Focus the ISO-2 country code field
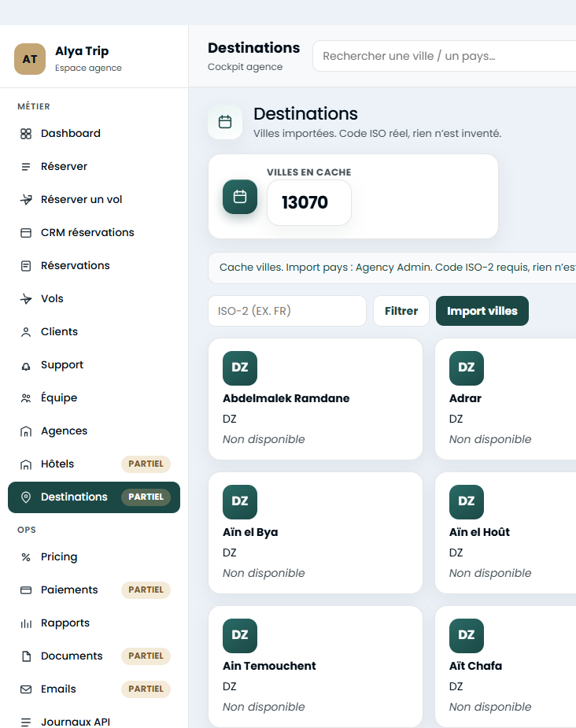The height and width of the screenshot is (728, 576). [x=287, y=311]
